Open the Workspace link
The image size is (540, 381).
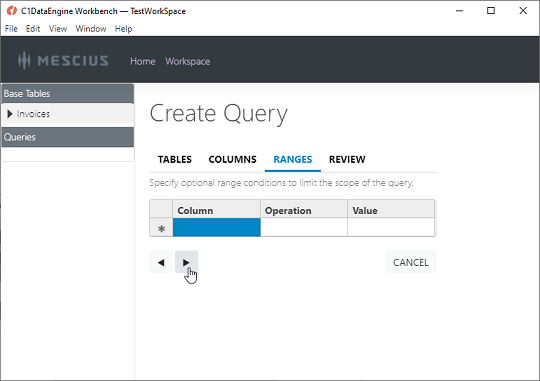click(188, 61)
